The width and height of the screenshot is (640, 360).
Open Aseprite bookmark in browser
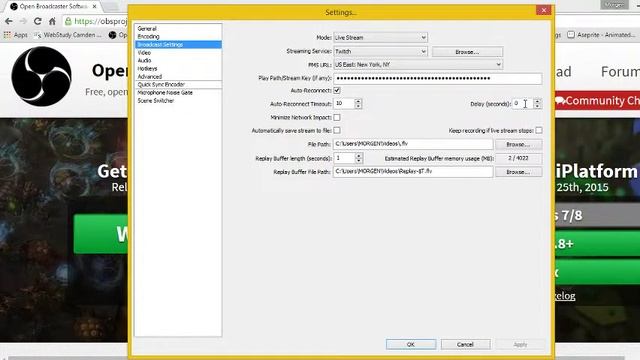coord(602,35)
